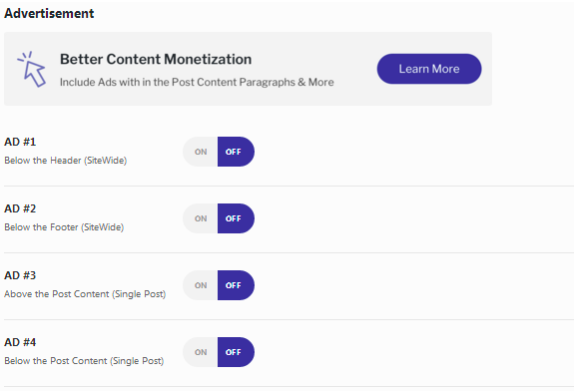The width and height of the screenshot is (574, 392).
Task: Click 'Below the Footer (SiteWide)' description
Action: pyautogui.click(x=64, y=227)
